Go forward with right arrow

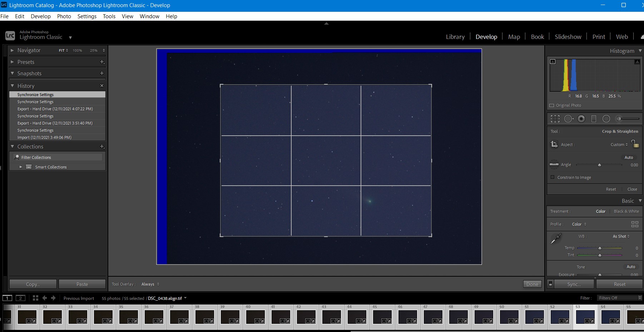[53, 298]
